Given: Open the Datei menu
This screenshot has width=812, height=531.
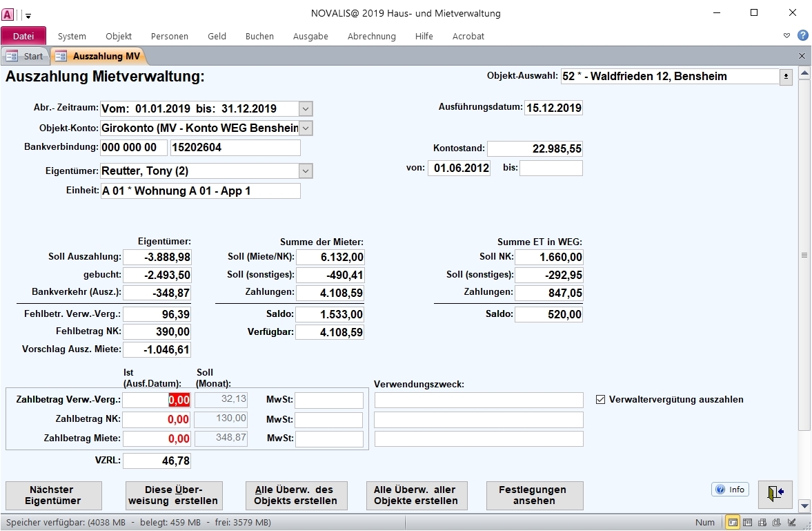Looking at the screenshot, I should [x=23, y=36].
